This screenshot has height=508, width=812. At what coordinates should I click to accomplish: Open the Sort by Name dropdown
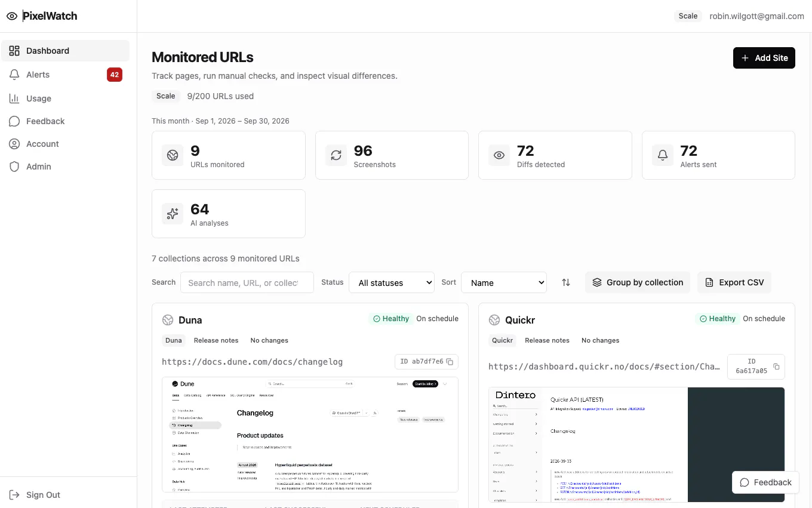pyautogui.click(x=504, y=282)
